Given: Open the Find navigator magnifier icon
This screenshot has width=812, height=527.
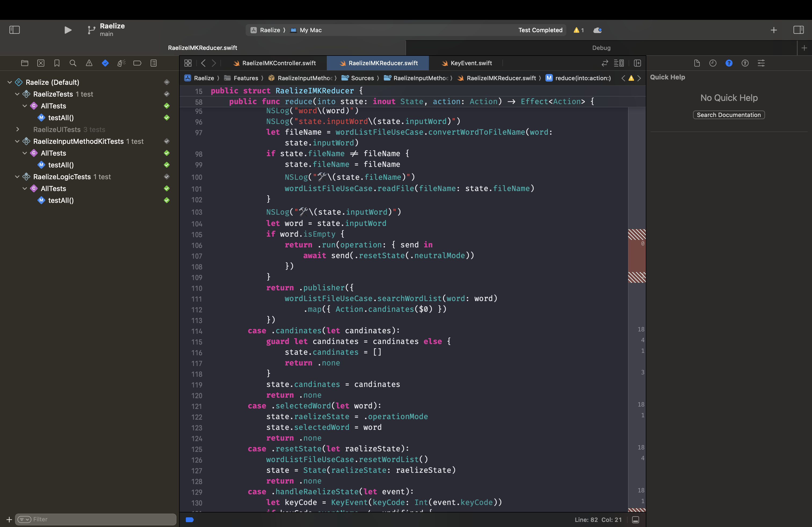Looking at the screenshot, I should (73, 63).
